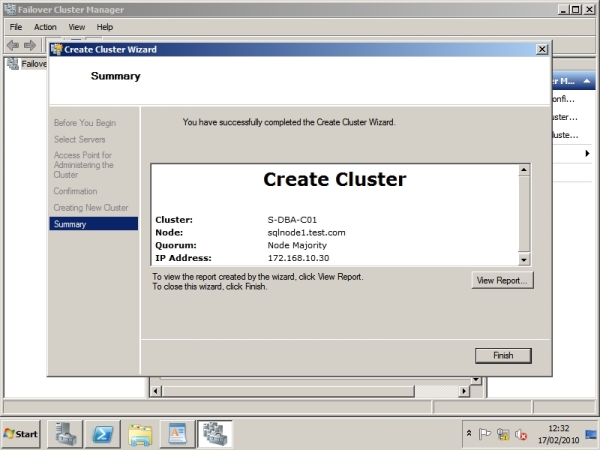The width and height of the screenshot is (600, 450).
Task: Click the network warning tray icon
Action: point(503,434)
